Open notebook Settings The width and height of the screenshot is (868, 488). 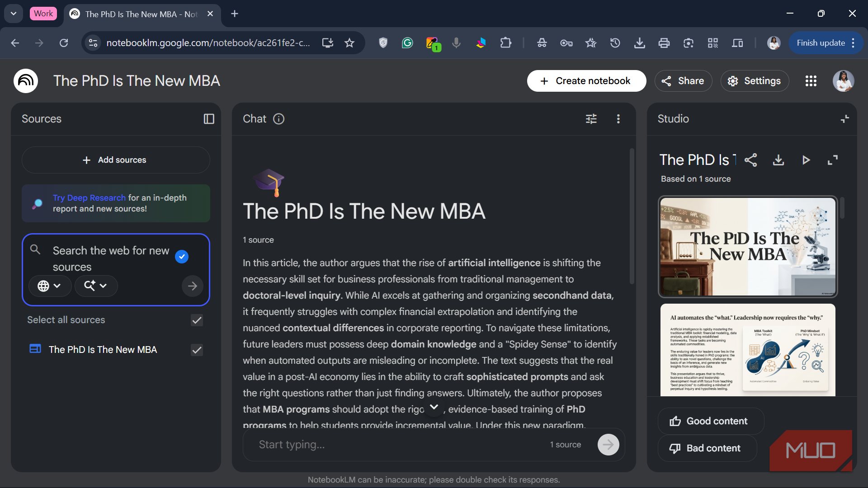coord(755,81)
